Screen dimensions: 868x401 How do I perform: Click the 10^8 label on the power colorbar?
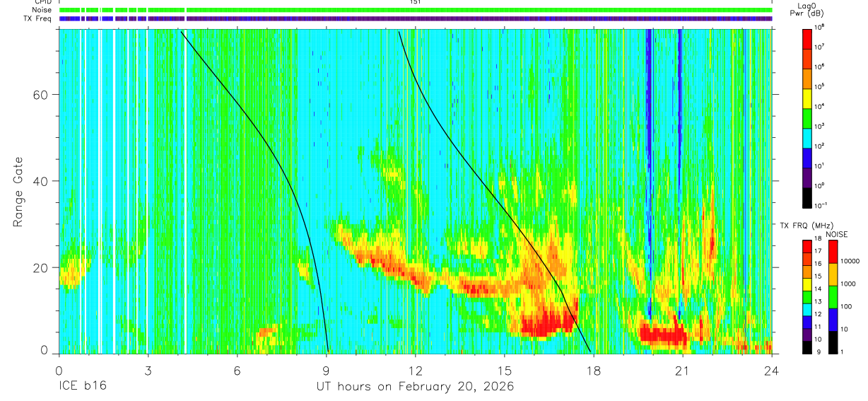point(820,28)
